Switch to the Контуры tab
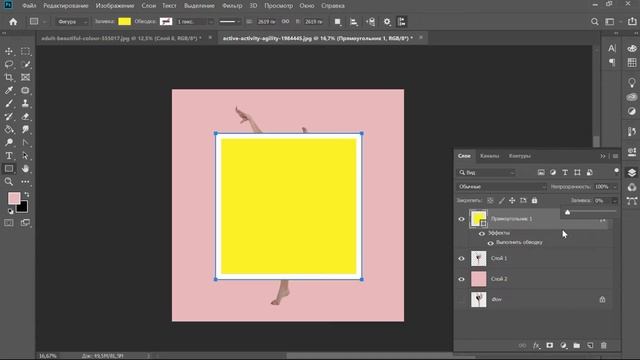 coord(519,156)
